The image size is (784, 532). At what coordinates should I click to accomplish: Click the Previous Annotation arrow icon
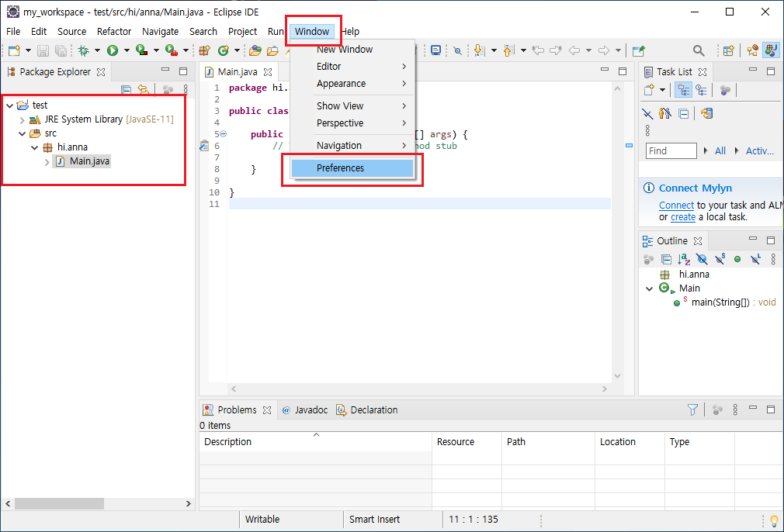click(509, 50)
